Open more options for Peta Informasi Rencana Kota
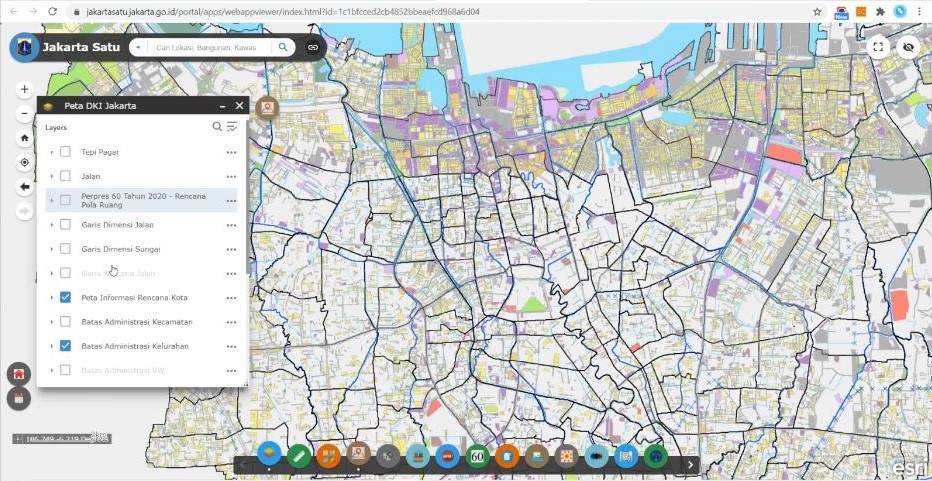This screenshot has width=932, height=481. [231, 298]
